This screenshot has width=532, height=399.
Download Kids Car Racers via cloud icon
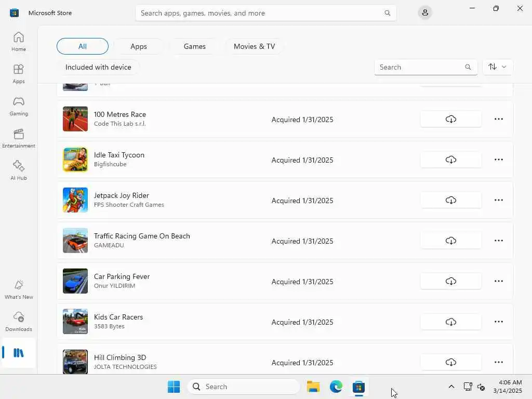[450, 322]
